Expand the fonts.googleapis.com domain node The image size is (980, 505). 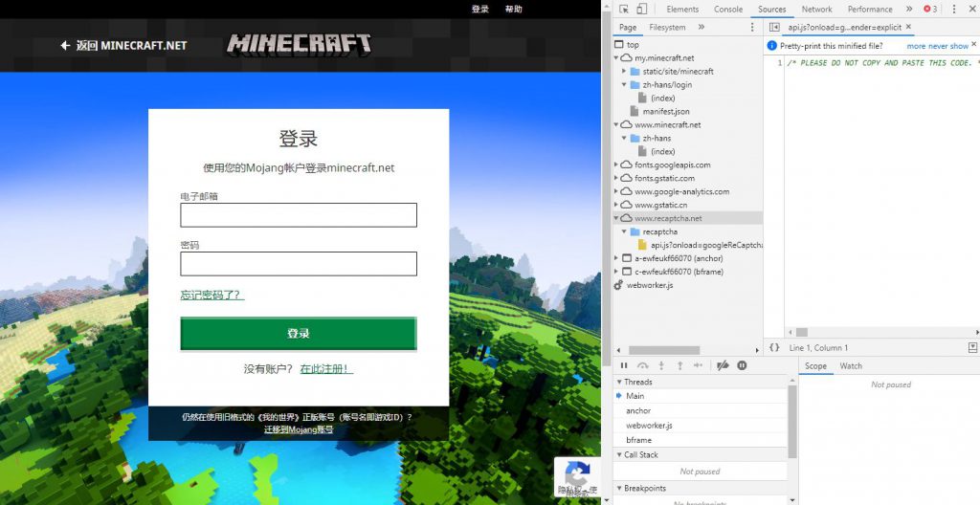pos(617,165)
